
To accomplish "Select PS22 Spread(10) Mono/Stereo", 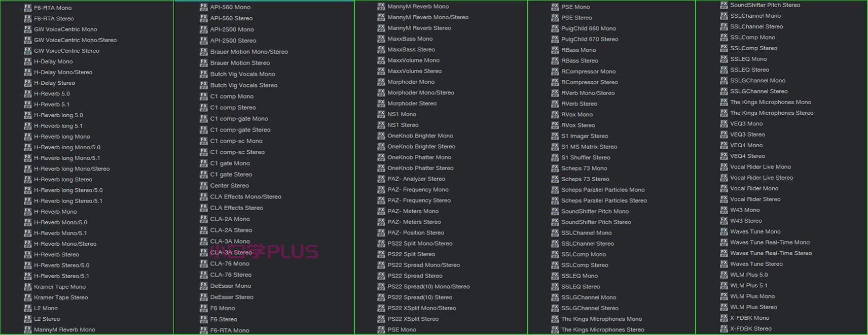I will click(428, 286).
